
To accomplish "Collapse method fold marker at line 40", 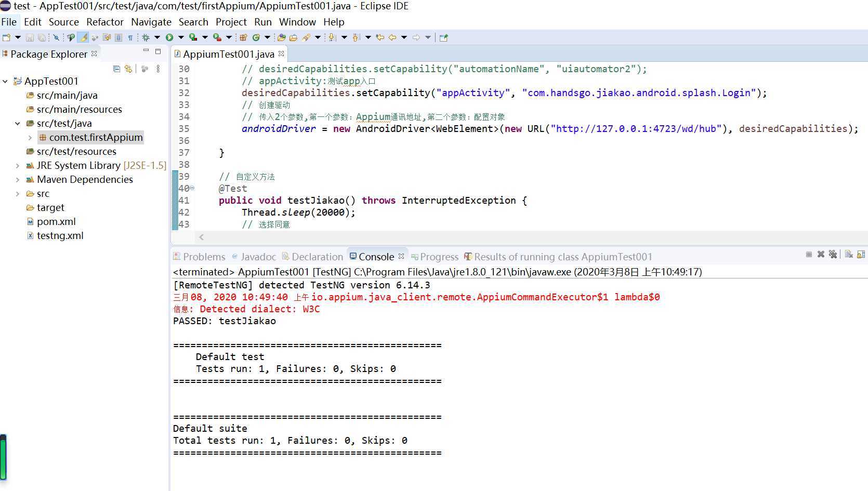I will click(x=192, y=188).
